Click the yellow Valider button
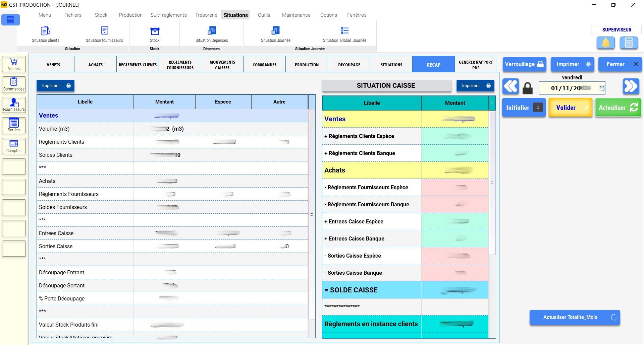The width and height of the screenshot is (644, 345). click(x=570, y=108)
